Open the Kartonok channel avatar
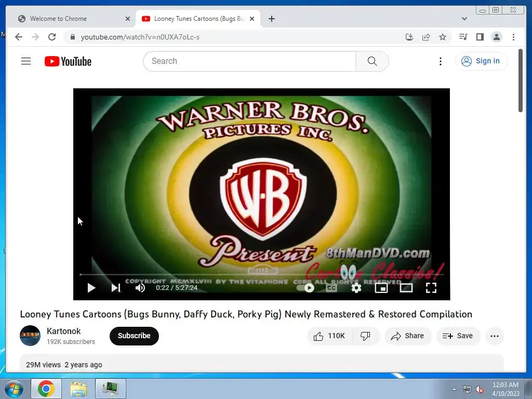Image resolution: width=532 pixels, height=399 pixels. coord(30,336)
